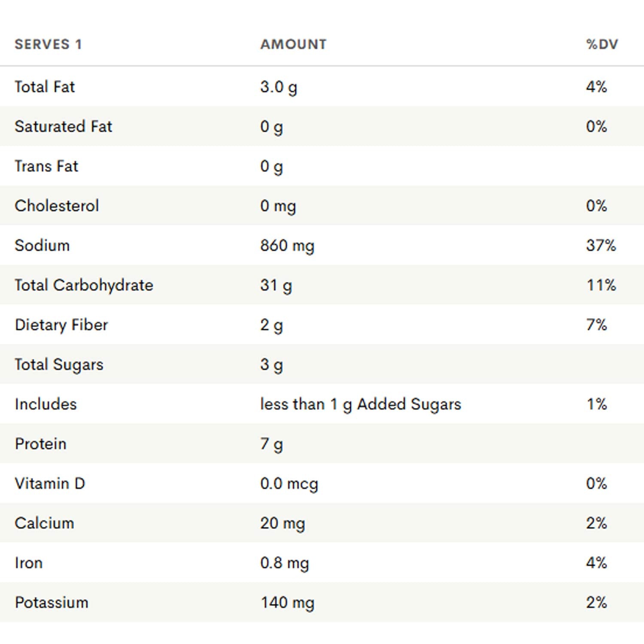The height and width of the screenshot is (644, 644).
Task: Click the Saturated Fat row label
Action: coord(63,127)
